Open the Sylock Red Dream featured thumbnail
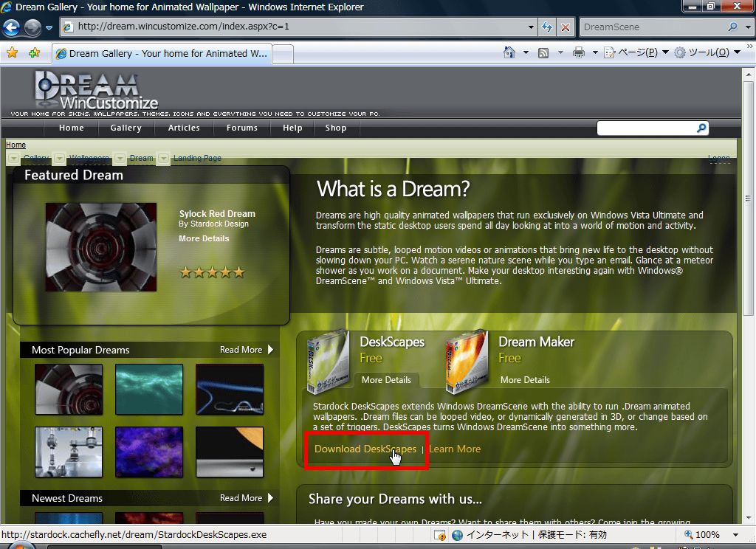Screen dimensions: 756x549 click(x=100, y=246)
